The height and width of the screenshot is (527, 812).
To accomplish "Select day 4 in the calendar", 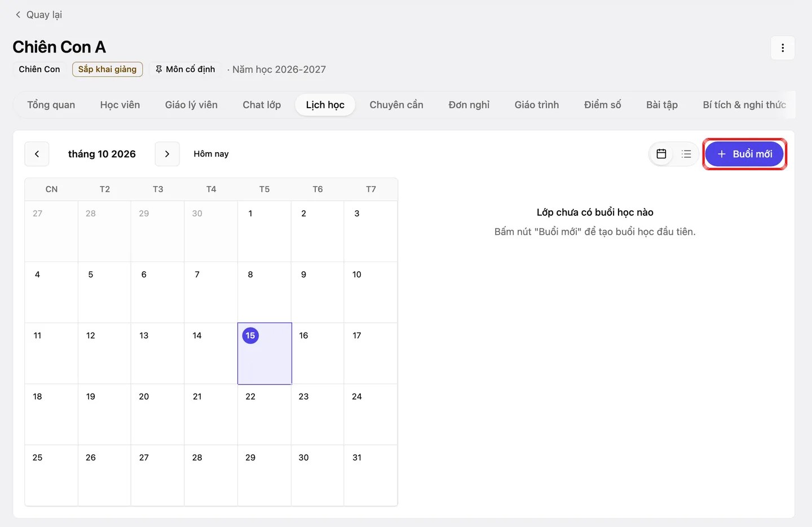I will (x=51, y=293).
